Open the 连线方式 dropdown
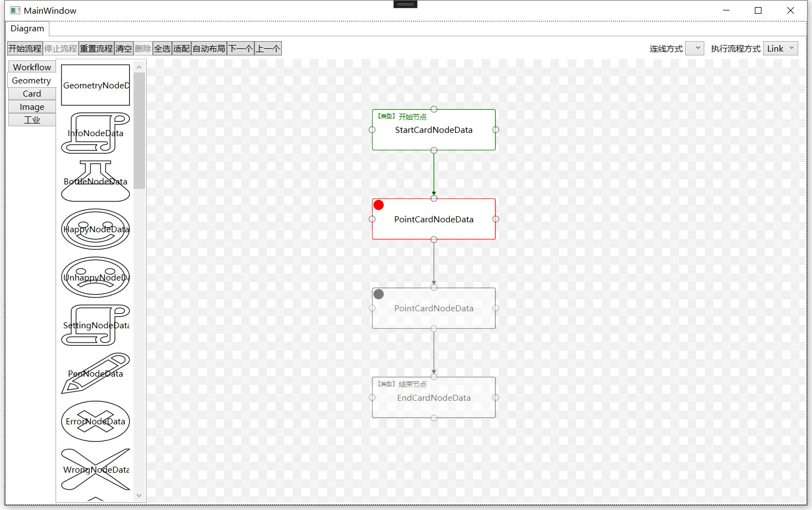The width and height of the screenshot is (812, 510). (694, 48)
